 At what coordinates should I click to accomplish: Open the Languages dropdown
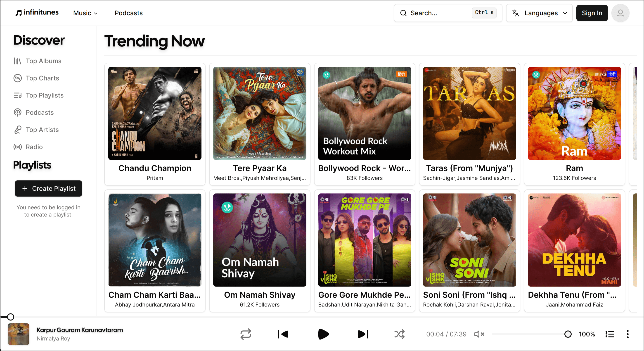(539, 13)
